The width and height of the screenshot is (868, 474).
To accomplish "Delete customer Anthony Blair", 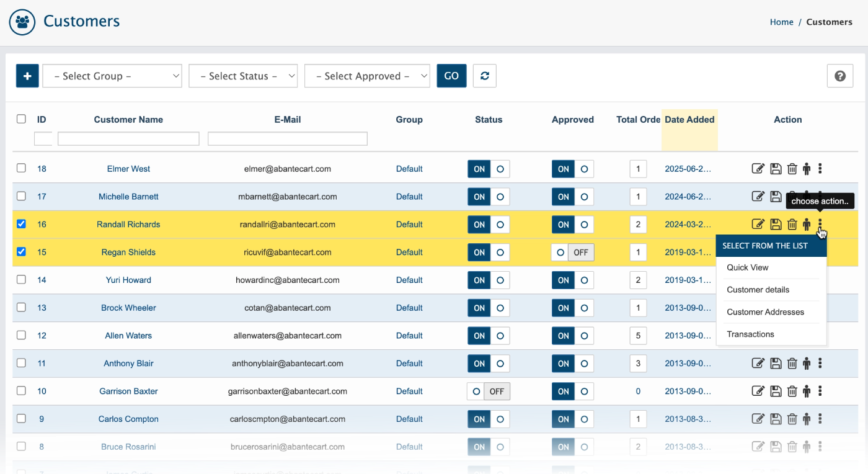I will pos(792,364).
